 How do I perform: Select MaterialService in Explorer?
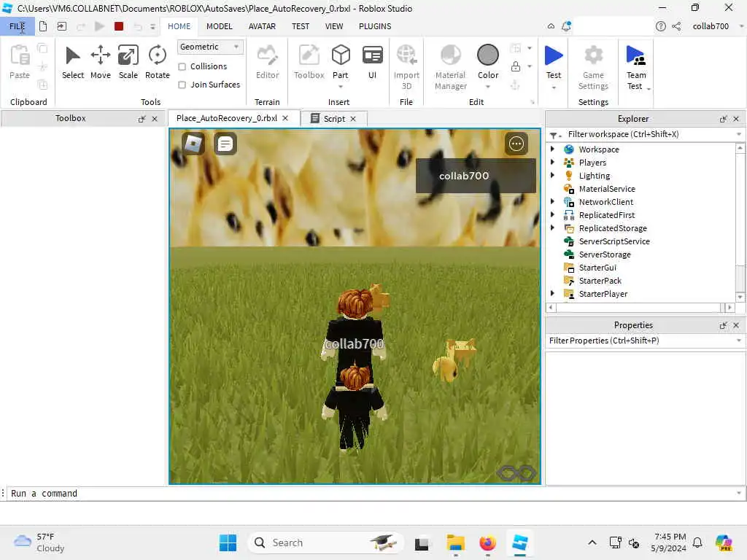click(x=607, y=189)
